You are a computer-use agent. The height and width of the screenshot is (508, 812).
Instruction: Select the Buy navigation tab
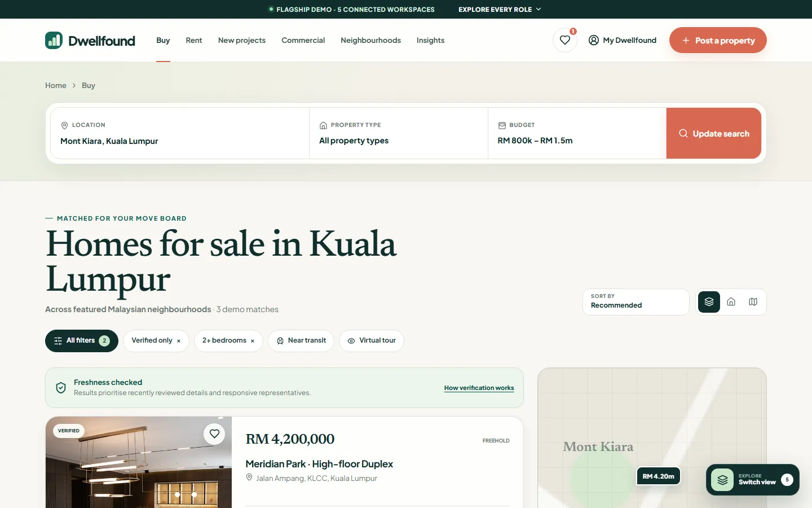click(x=163, y=40)
